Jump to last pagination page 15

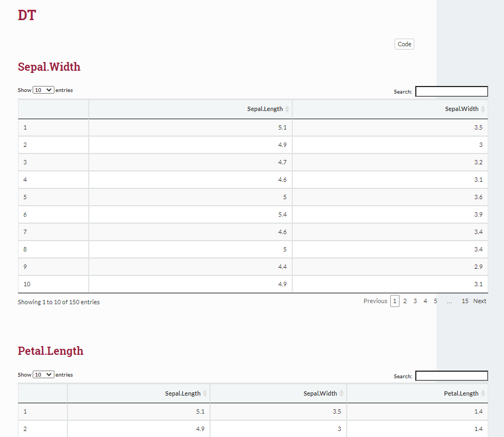coord(465,301)
